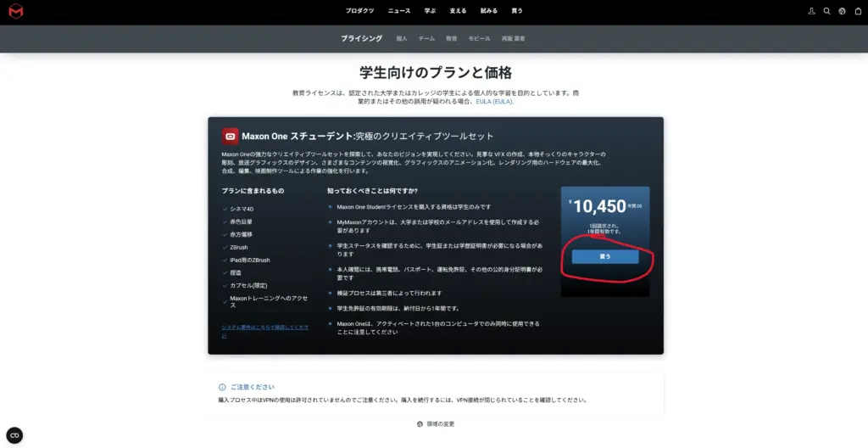
Task: Click the 赤方偏移 list item
Action: click(241, 234)
